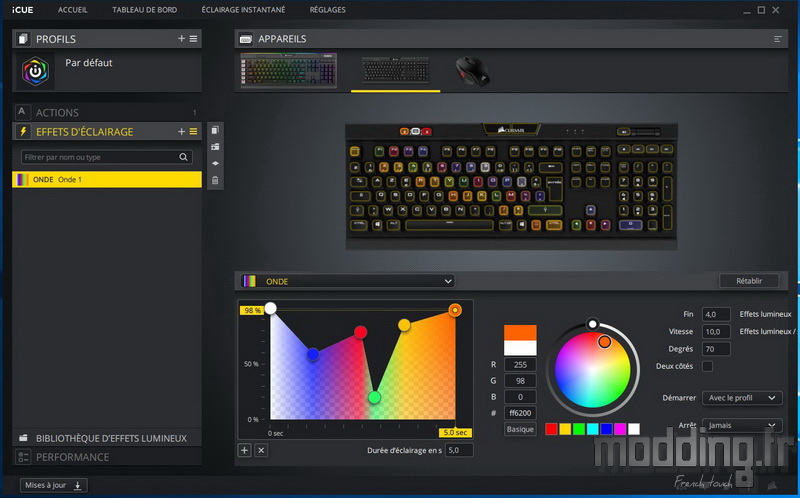Screen dimensions: 800x498
Task: Open the ONDE effect type dropdown
Action: 347,281
